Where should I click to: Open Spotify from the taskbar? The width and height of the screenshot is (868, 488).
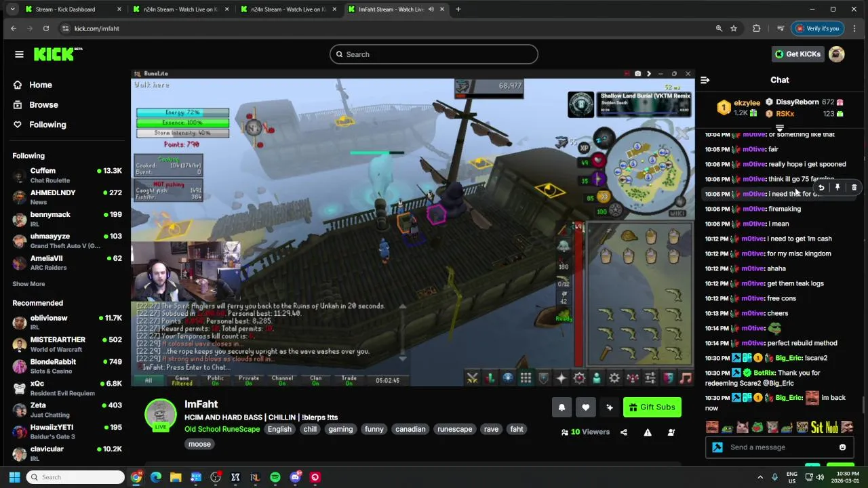pos(275,477)
